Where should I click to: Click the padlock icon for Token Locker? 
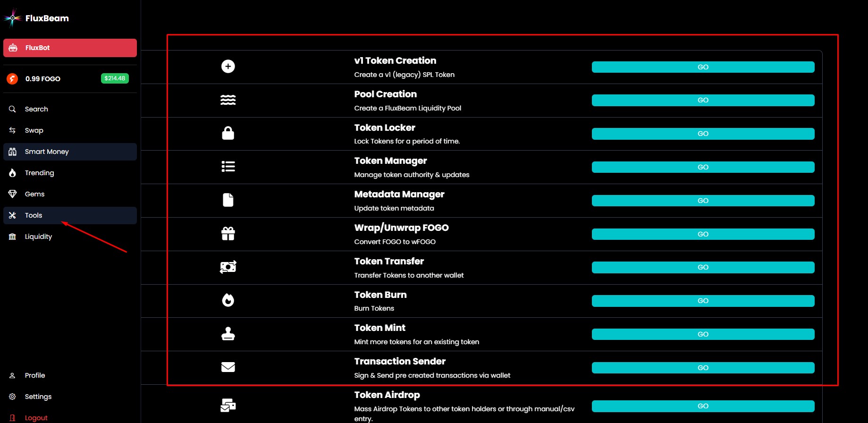pyautogui.click(x=228, y=133)
